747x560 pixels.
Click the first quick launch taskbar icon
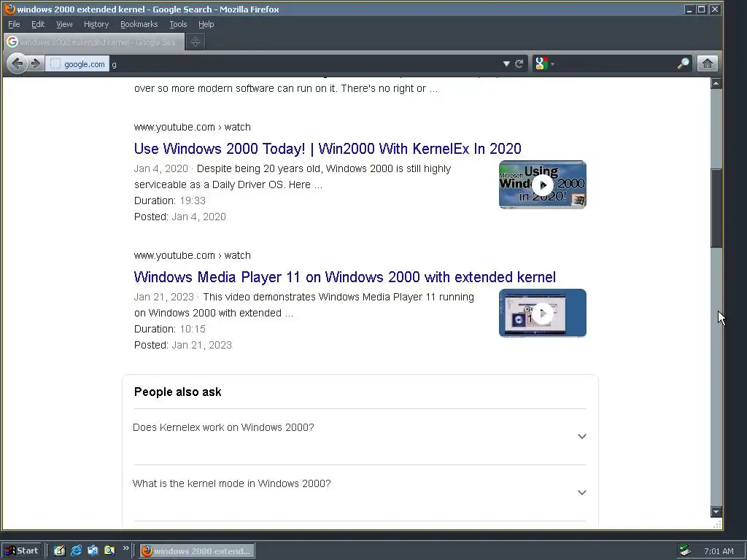coord(59,551)
